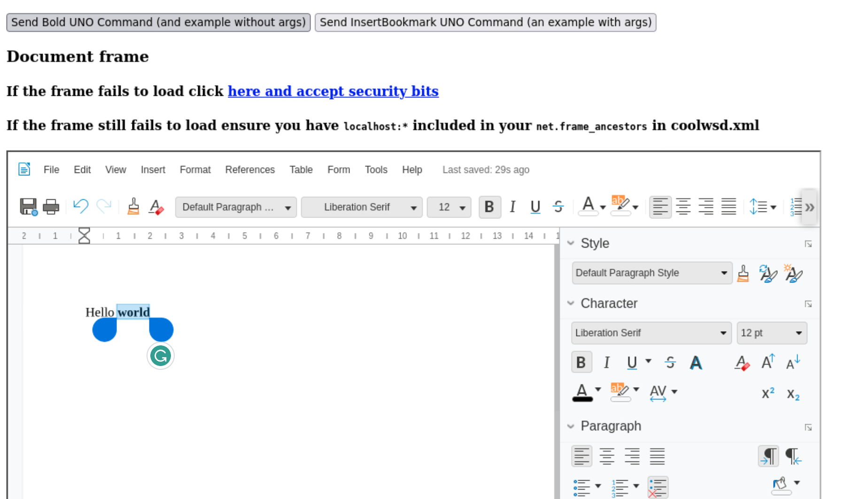This screenshot has width=868, height=499.
Task: Click Update Selected Style icon in sidebar
Action: click(768, 273)
